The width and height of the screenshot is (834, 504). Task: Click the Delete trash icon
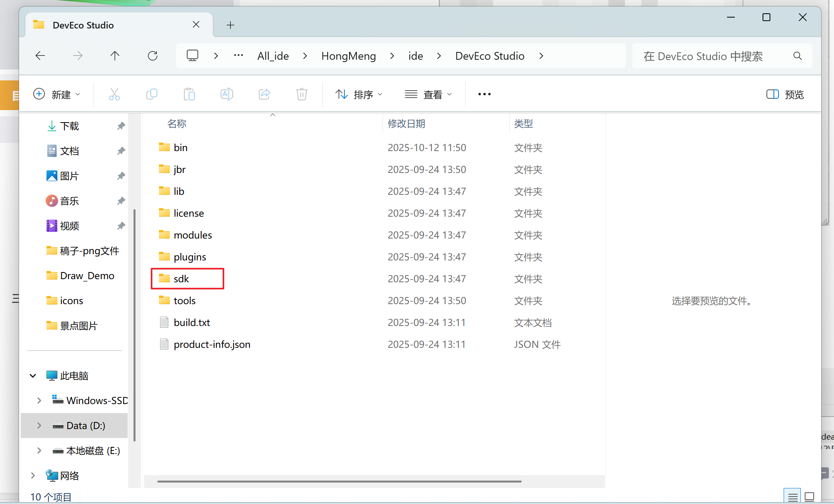tap(301, 94)
